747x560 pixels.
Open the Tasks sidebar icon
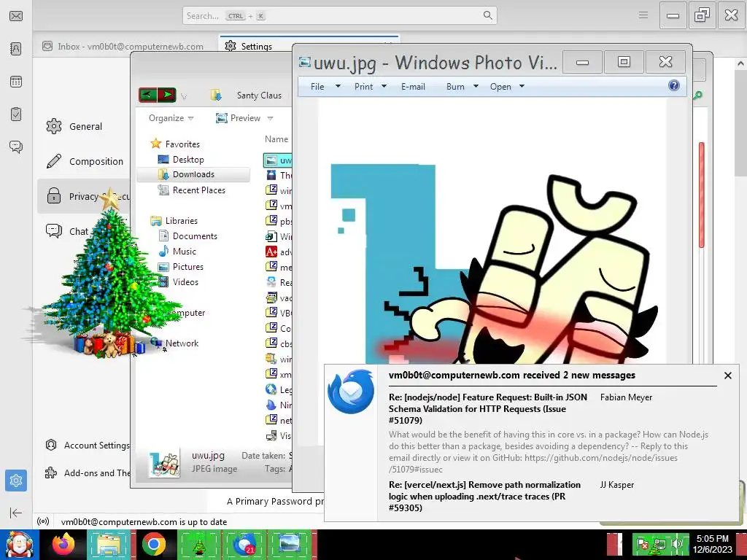pos(16,114)
